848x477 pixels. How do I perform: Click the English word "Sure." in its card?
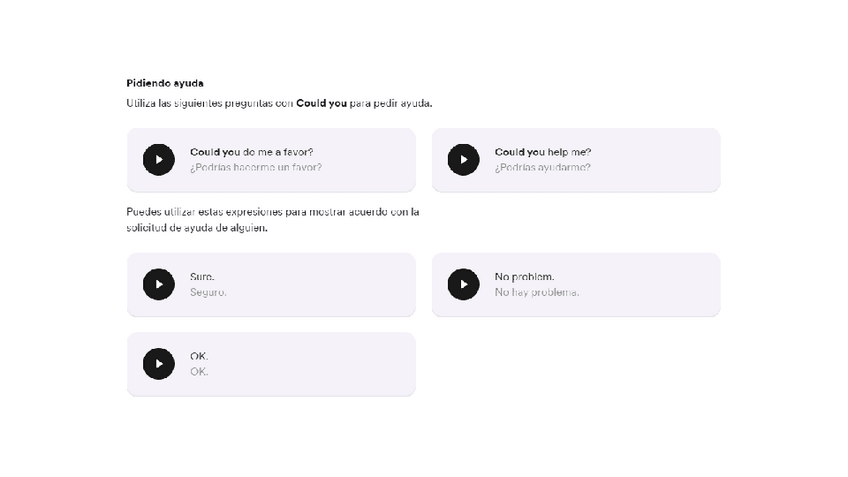pyautogui.click(x=202, y=277)
